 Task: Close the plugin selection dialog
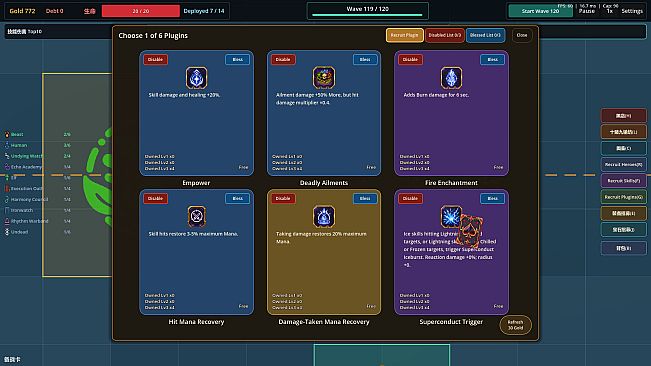(522, 35)
